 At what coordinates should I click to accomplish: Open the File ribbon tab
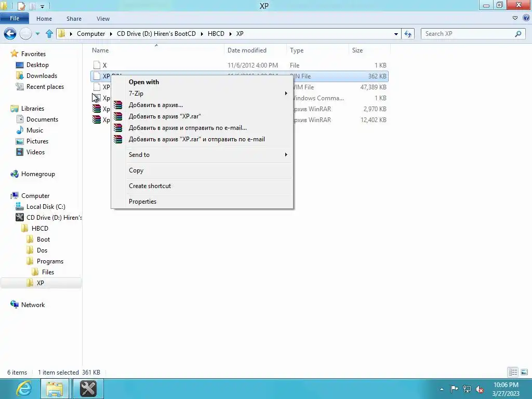pyautogui.click(x=15, y=18)
